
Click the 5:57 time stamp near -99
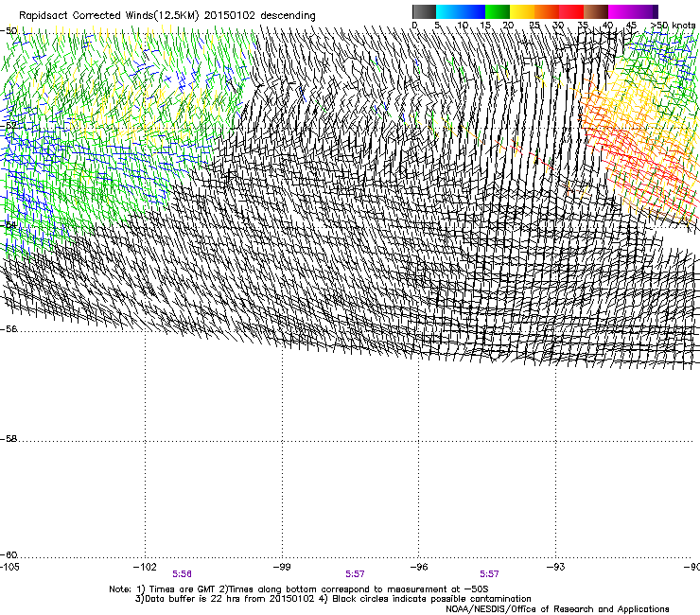(355, 574)
